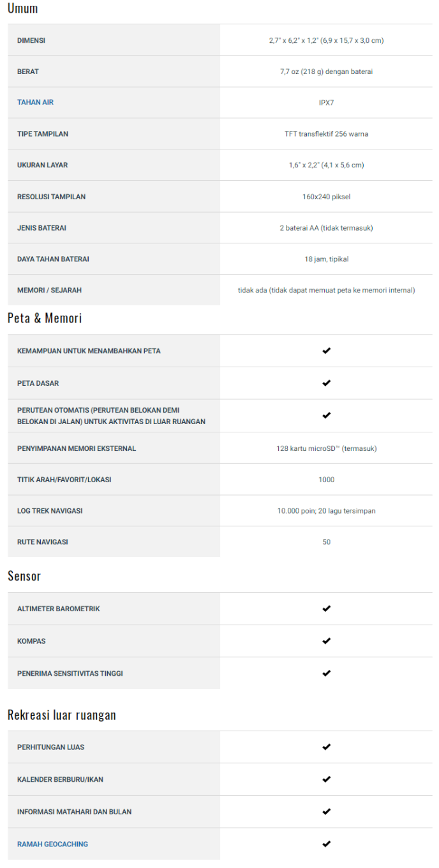Click the Peta & Memori heading
This screenshot has width=439, height=868.
coord(45,318)
